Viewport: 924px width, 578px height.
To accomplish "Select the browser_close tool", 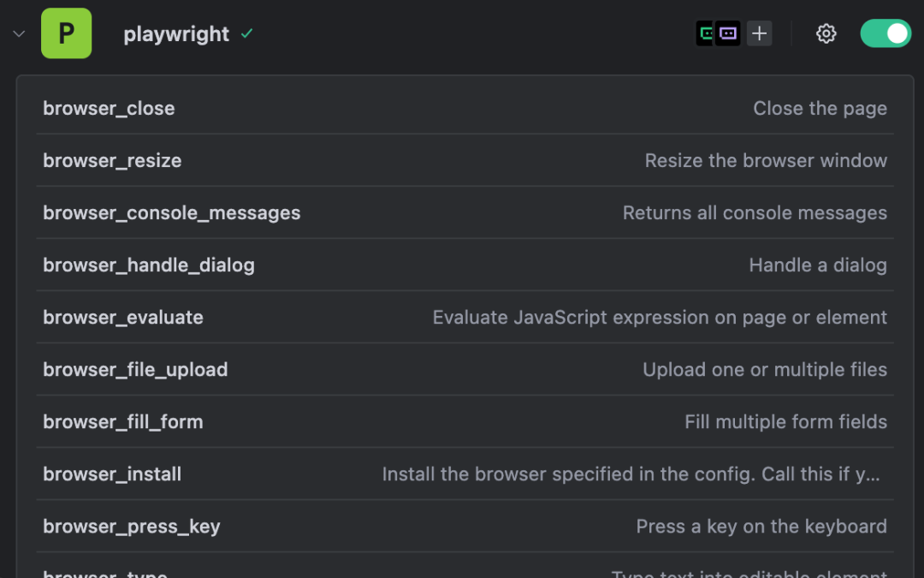I will [x=109, y=109].
